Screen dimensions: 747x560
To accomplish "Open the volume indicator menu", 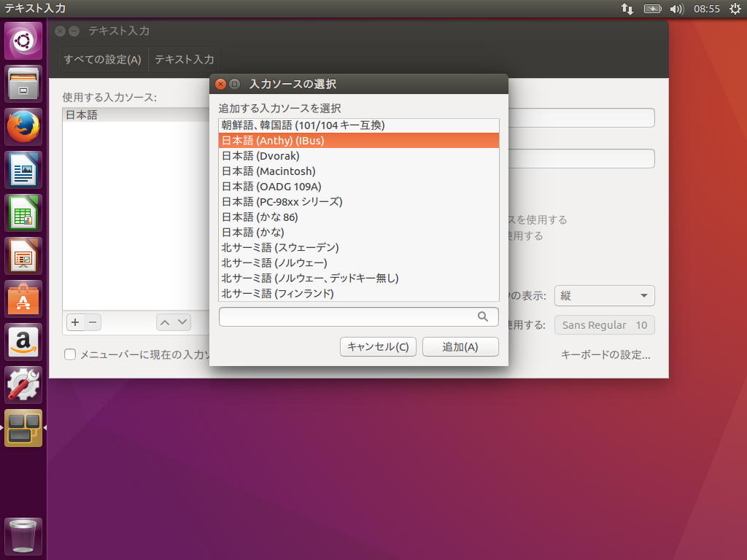I will pyautogui.click(x=676, y=9).
